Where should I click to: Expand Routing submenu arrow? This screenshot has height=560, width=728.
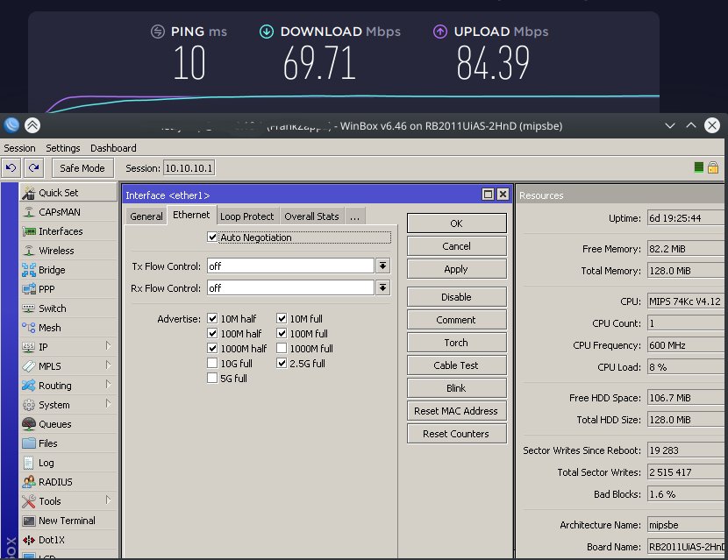(x=108, y=385)
